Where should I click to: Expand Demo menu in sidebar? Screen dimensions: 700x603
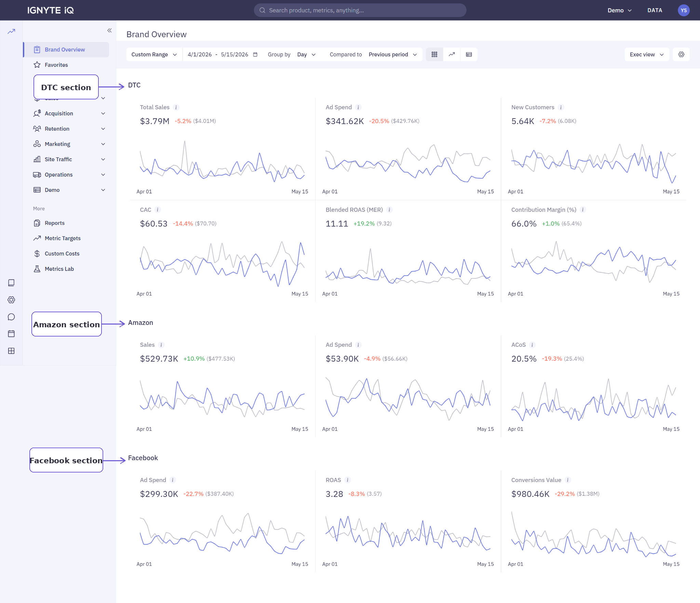coord(69,190)
